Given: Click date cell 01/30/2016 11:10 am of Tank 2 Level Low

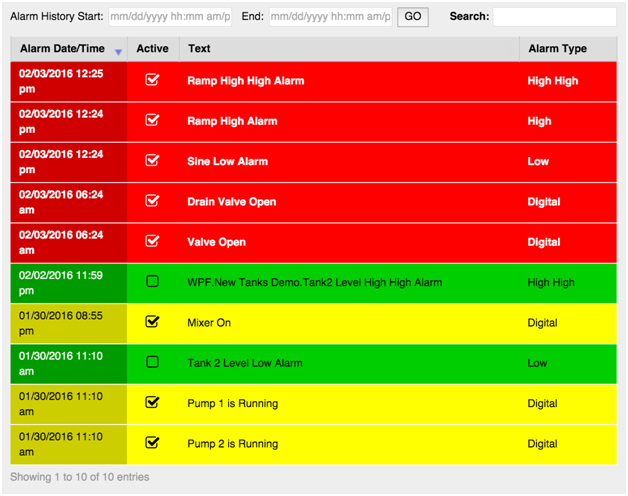Looking at the screenshot, I should click(x=69, y=363).
